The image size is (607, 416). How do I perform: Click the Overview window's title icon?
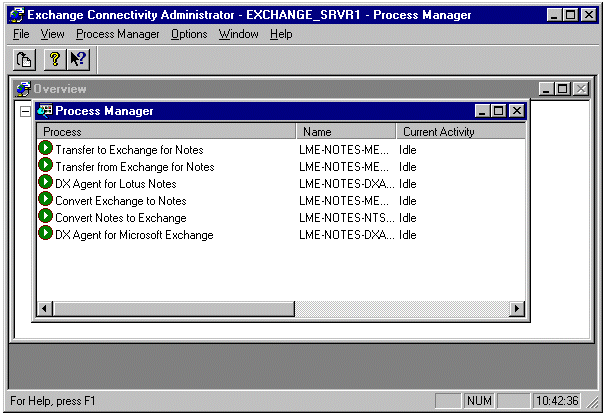(x=23, y=89)
